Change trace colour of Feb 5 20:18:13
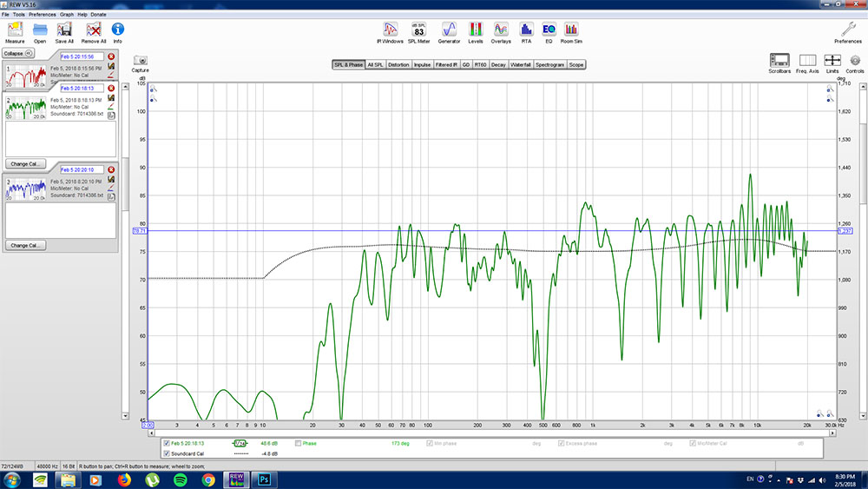Screen dimensions: 868x489 (x=111, y=106)
